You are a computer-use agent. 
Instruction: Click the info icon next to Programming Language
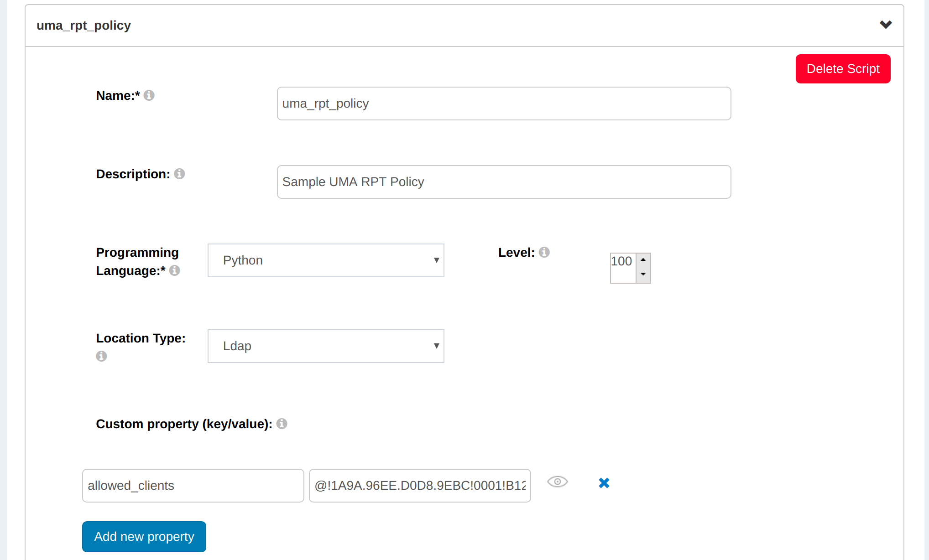pyautogui.click(x=174, y=270)
